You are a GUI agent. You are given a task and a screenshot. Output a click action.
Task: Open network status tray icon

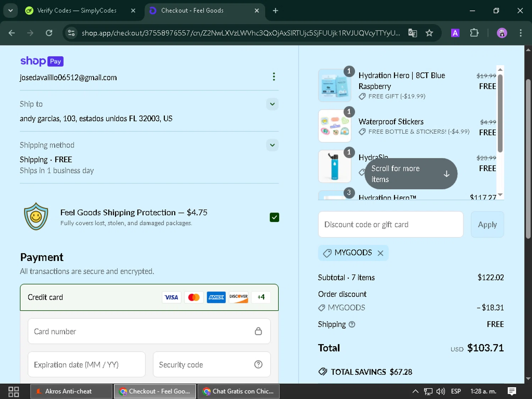428,392
